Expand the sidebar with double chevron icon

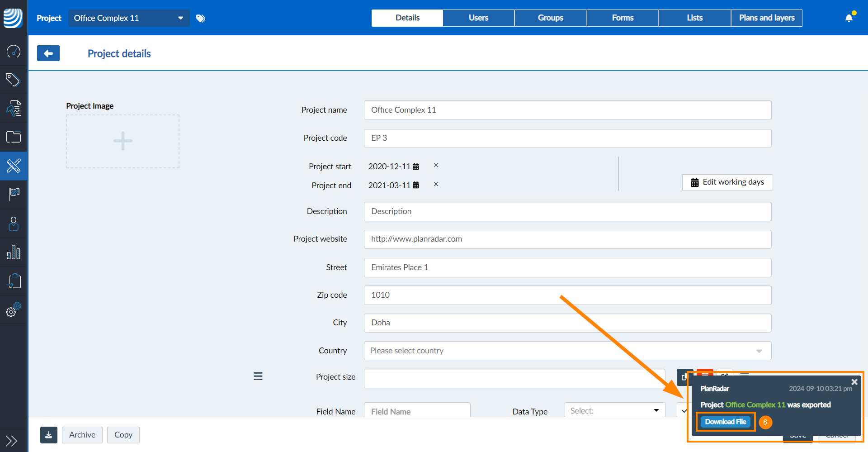(x=11, y=440)
